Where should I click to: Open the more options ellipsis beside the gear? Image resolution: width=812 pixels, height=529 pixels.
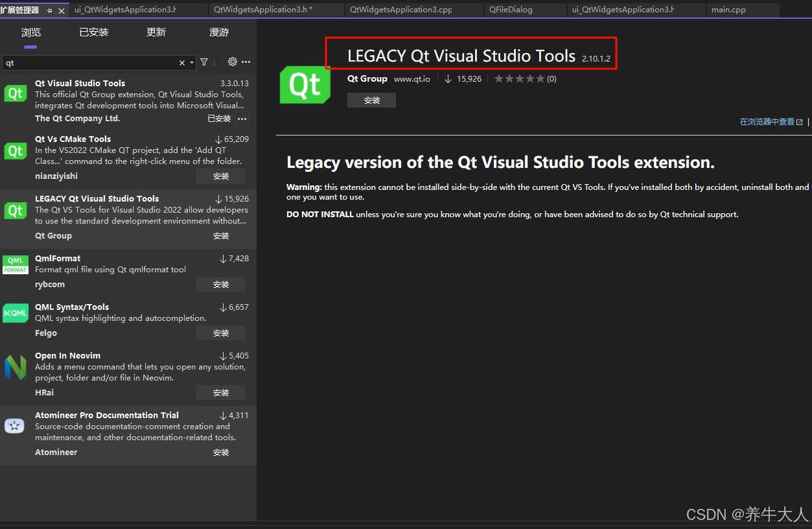click(246, 62)
